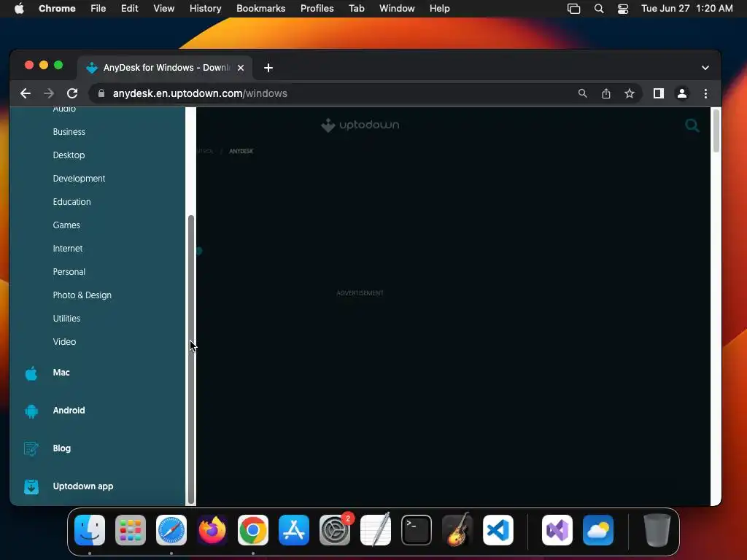The width and height of the screenshot is (747, 560).
Task: Select the Photo & Design category
Action: pos(82,295)
